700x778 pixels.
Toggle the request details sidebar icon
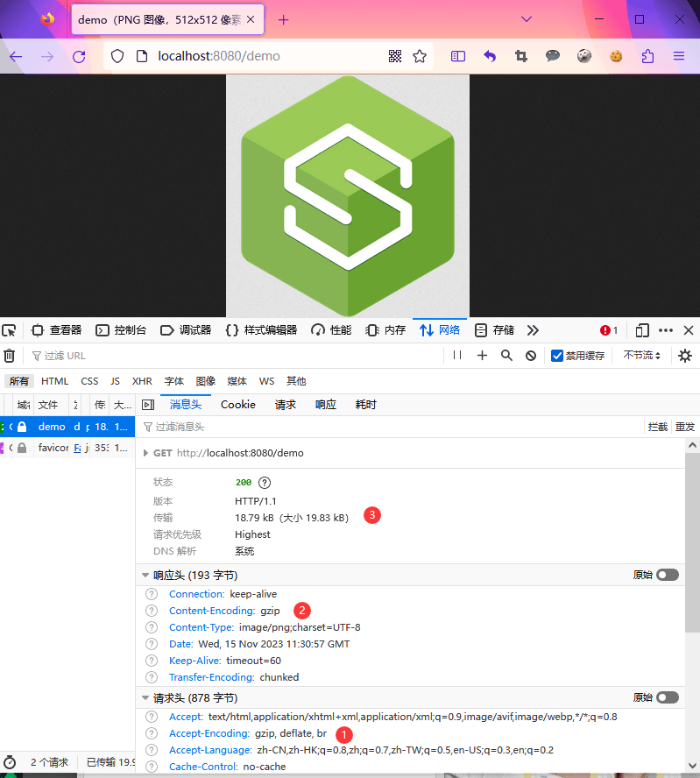(148, 405)
